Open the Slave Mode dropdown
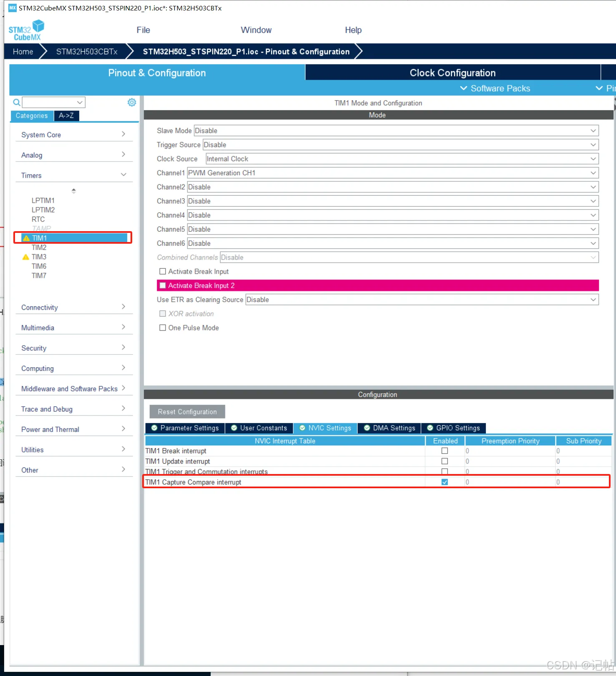 click(x=396, y=131)
